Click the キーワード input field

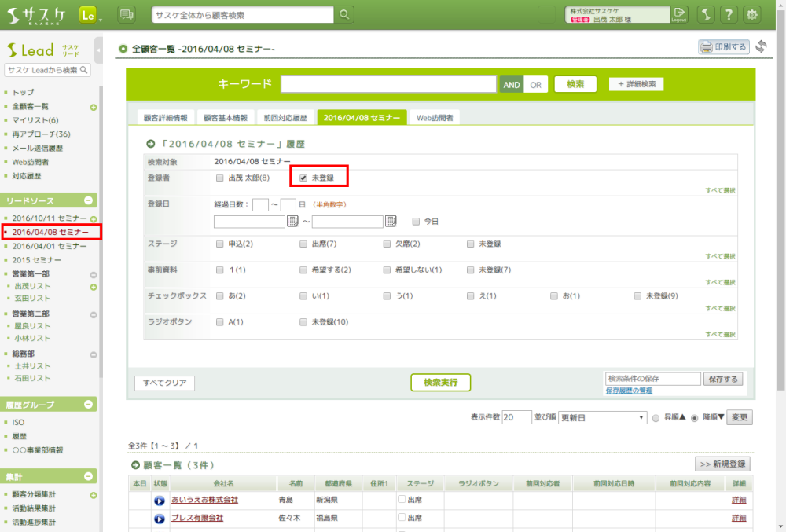pos(388,84)
